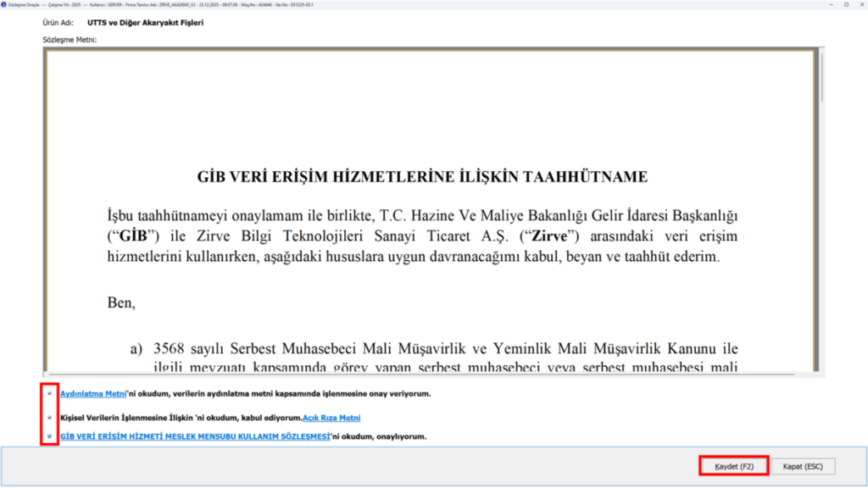Click the 'Ürün Adı:' label
The image size is (868, 488).
[x=58, y=23]
